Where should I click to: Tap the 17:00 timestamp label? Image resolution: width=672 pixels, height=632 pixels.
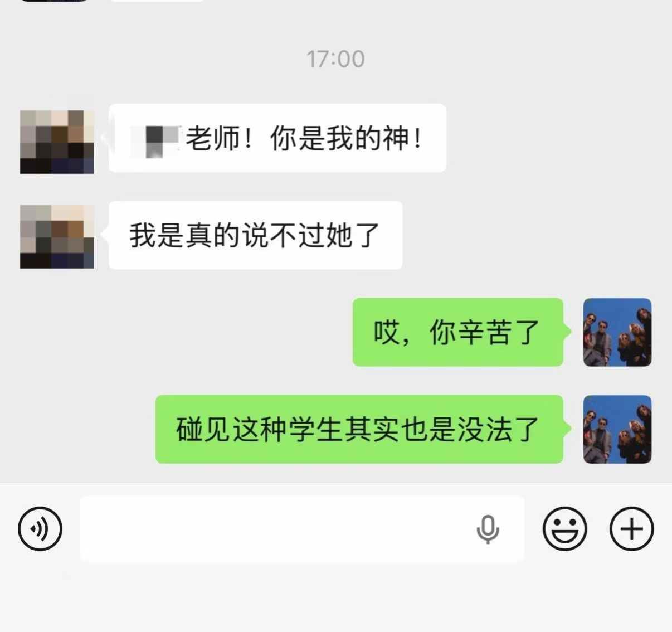[335, 59]
